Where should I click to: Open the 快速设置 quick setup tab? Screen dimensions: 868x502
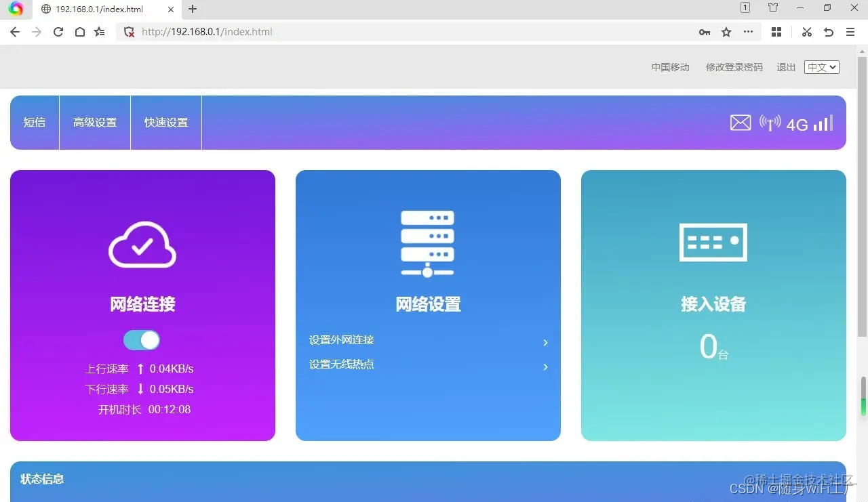pyautogui.click(x=166, y=123)
